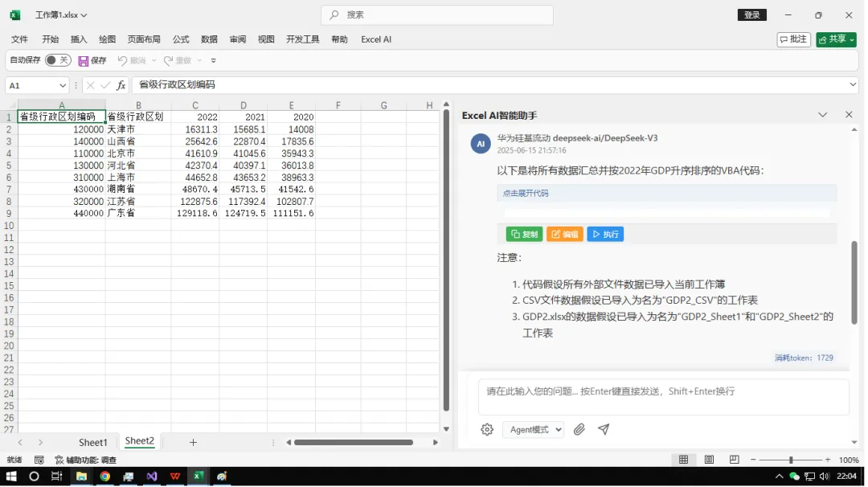Switch to Normal view icon in status bar
Viewport: 868px width, 487px height.
click(684, 460)
